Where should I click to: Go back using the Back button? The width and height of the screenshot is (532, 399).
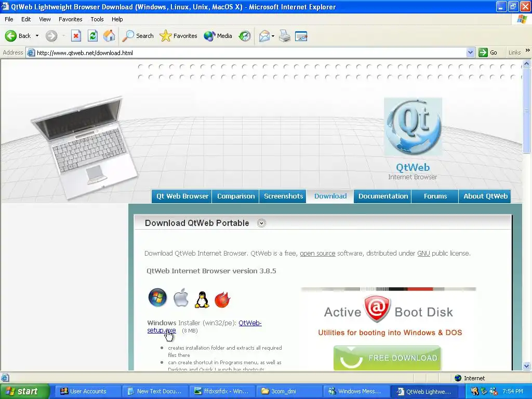pos(18,36)
